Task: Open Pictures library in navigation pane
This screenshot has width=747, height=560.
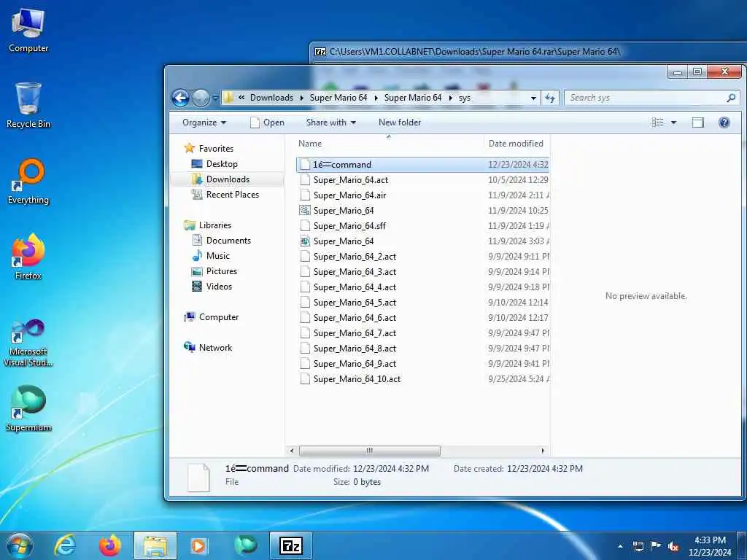Action: pos(222,271)
